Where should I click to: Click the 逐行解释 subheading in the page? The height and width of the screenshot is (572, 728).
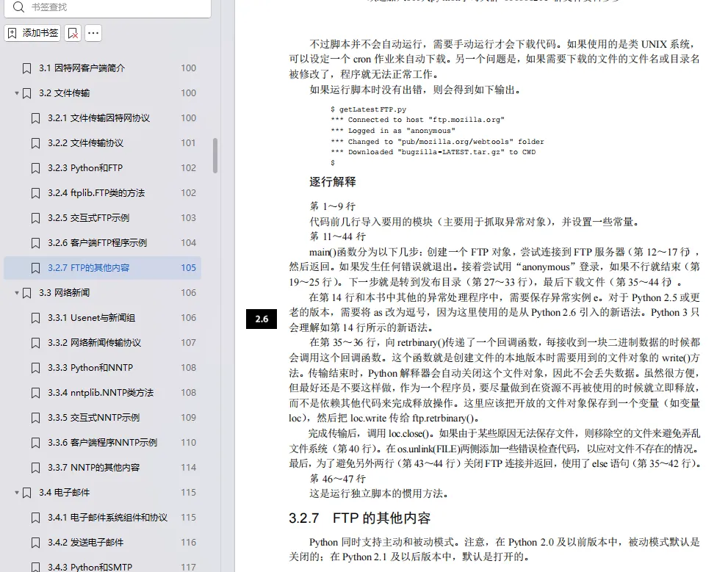pyautogui.click(x=333, y=182)
